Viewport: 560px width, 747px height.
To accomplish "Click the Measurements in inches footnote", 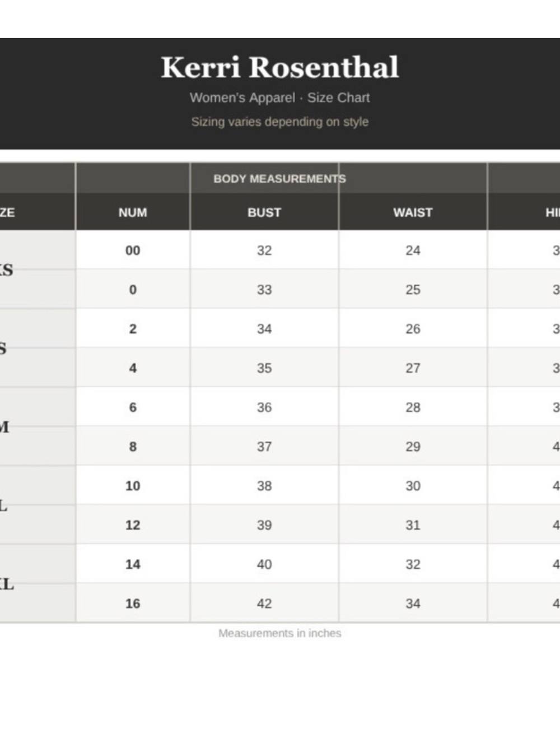I will pyautogui.click(x=280, y=633).
